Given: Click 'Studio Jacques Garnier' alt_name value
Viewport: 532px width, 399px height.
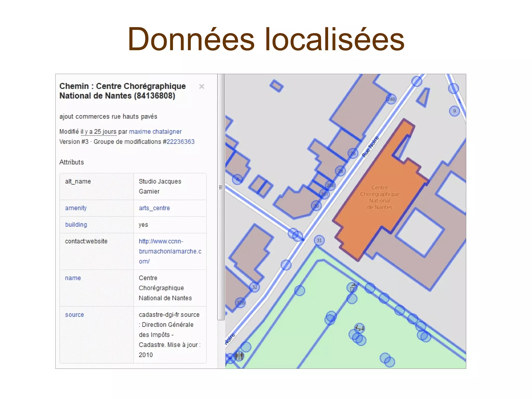Looking at the screenshot, I should pyautogui.click(x=160, y=186).
